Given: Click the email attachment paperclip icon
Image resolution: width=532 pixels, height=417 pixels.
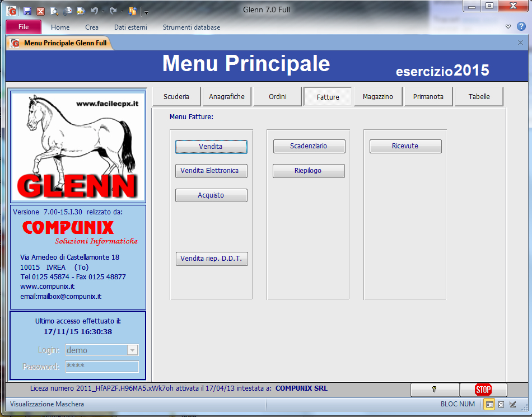Looking at the screenshot, I should 68,11.
